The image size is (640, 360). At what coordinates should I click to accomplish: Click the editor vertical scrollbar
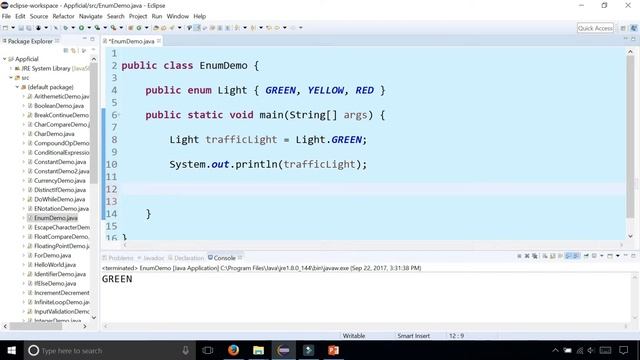pyautogui.click(x=630, y=137)
